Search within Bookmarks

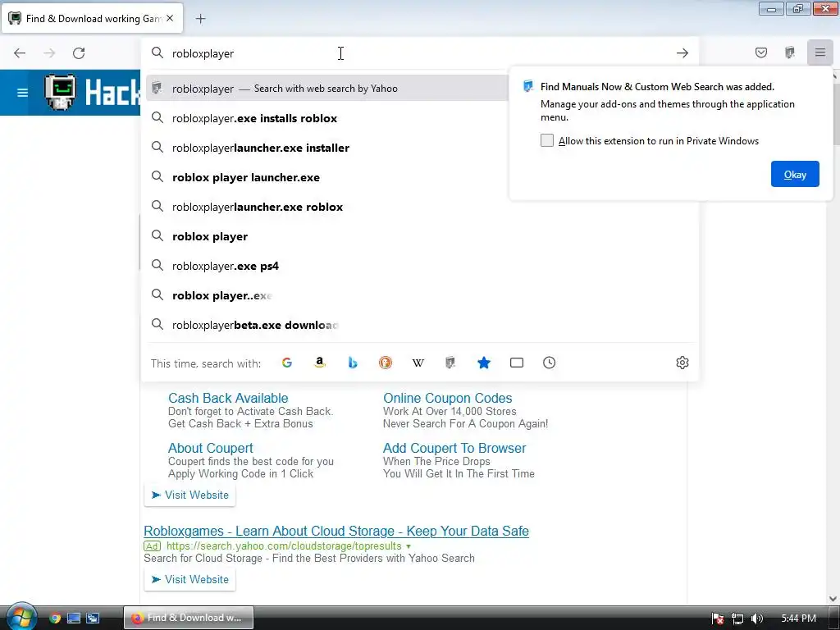(x=484, y=363)
